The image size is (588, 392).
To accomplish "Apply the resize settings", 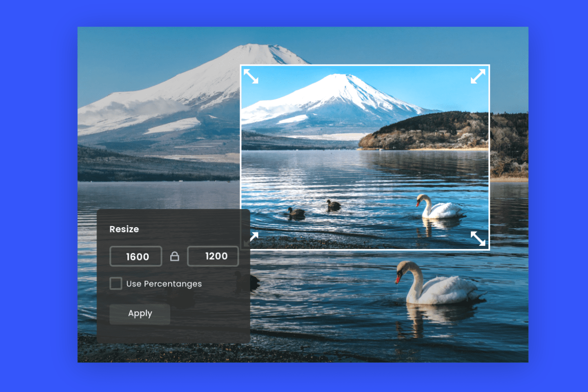I will pyautogui.click(x=139, y=314).
